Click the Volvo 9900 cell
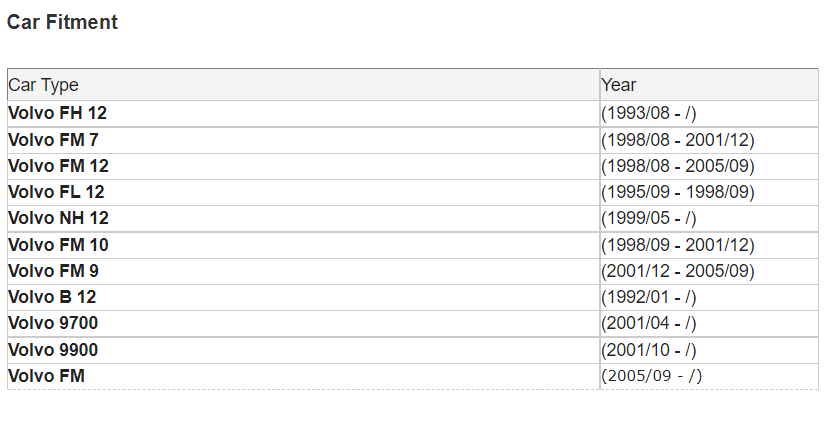 [x=303, y=351]
